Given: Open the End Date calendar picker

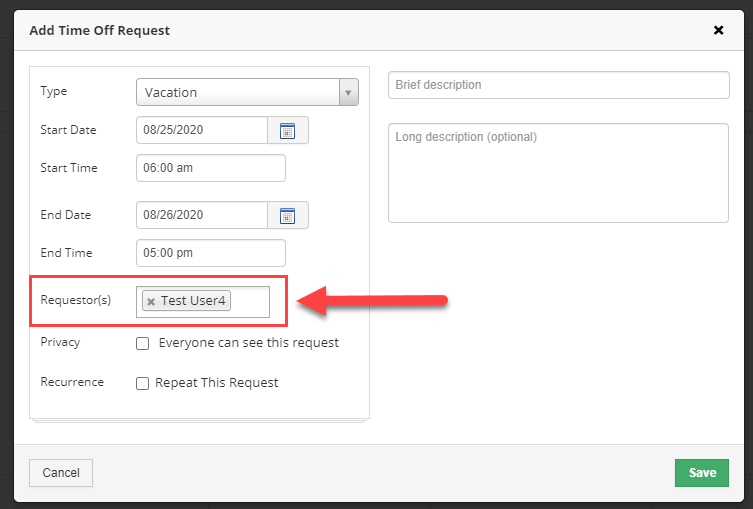Looking at the screenshot, I should [x=288, y=216].
